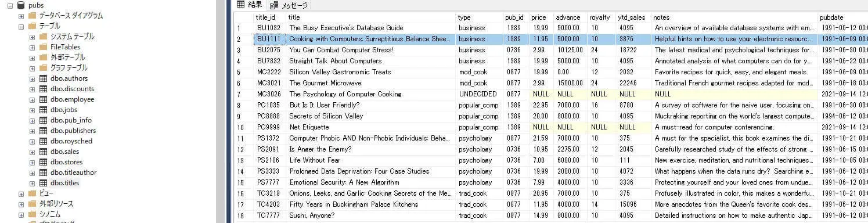Click the dbo.stores table icon
The width and height of the screenshot is (868, 223).
tap(43, 162)
